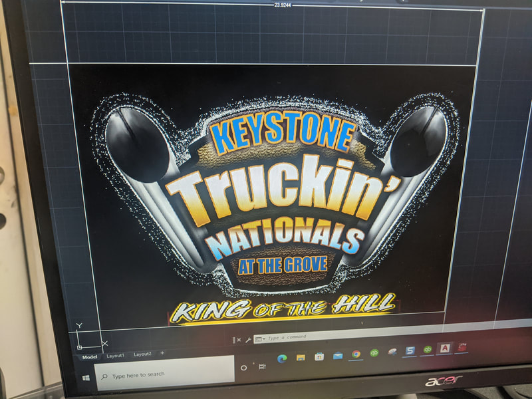The width and height of the screenshot is (532, 399).
Task: Switch to Google Chrome on the taskbar
Action: [356, 354]
